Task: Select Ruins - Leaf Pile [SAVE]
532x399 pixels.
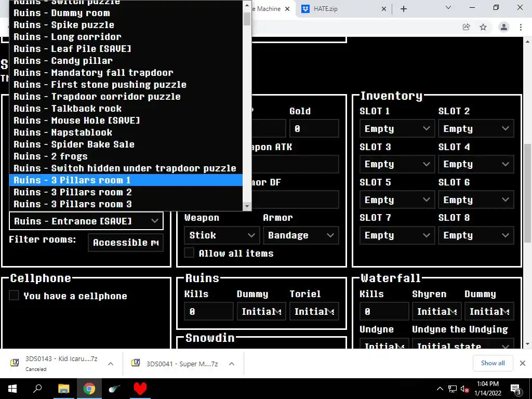Action: 126,48
